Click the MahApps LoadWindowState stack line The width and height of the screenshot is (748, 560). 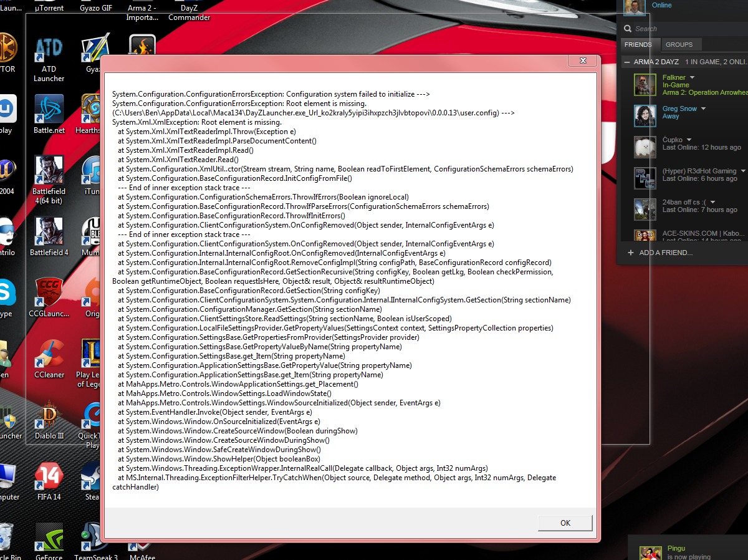tap(224, 393)
